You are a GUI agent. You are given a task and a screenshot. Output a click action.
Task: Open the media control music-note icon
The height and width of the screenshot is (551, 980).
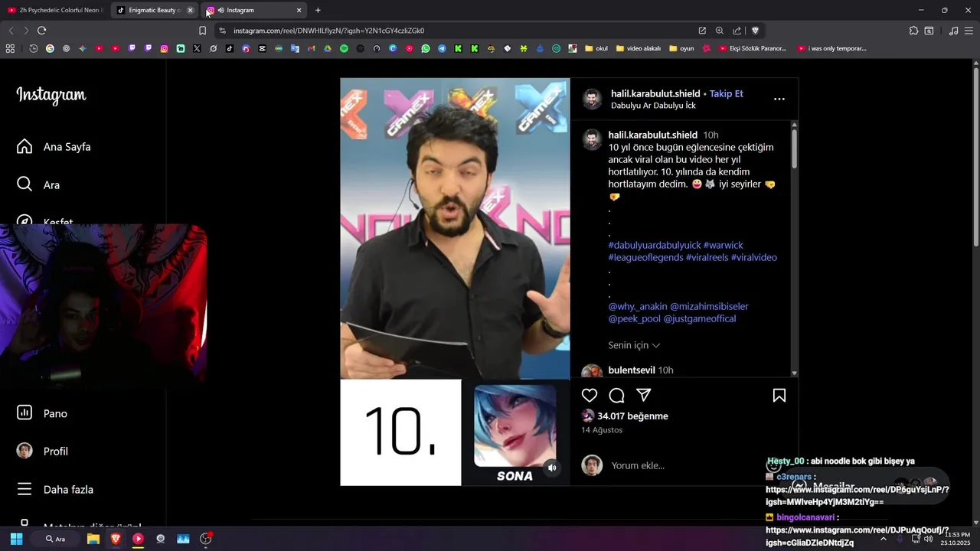[x=953, y=31]
